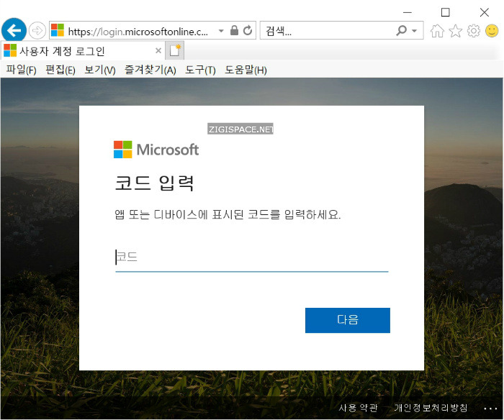This screenshot has height=420, width=504.
Task: Open the 보기(V) menu
Action: click(99, 70)
